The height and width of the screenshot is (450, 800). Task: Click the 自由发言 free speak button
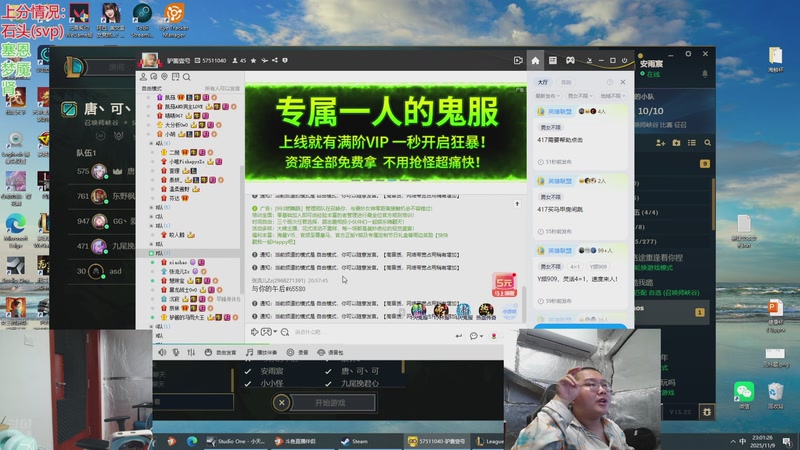point(220,352)
